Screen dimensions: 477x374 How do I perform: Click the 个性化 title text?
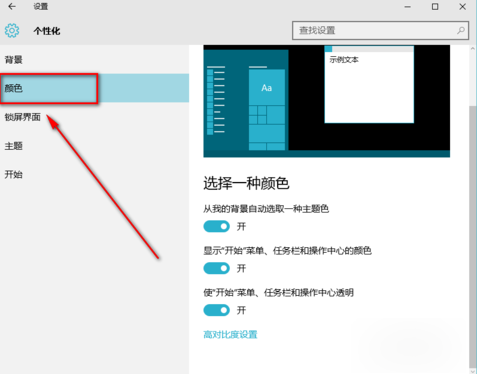pyautogui.click(x=47, y=31)
